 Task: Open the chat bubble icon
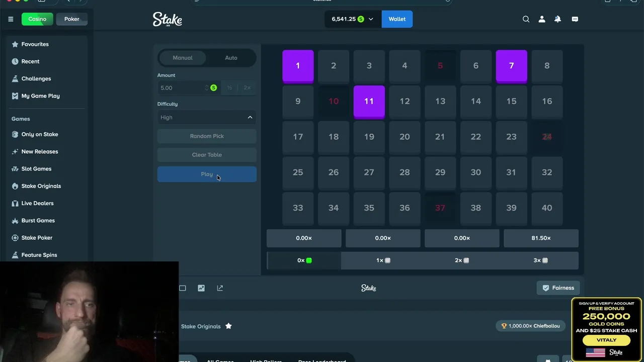575,19
